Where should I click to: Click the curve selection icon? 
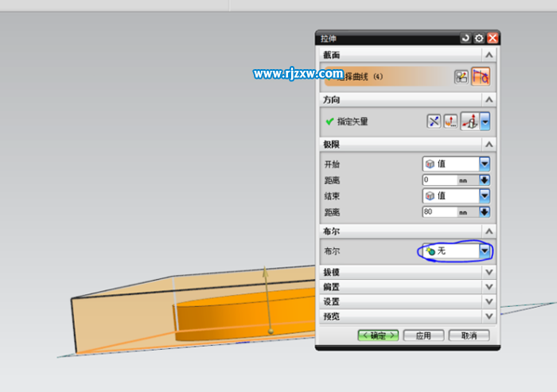[481, 76]
